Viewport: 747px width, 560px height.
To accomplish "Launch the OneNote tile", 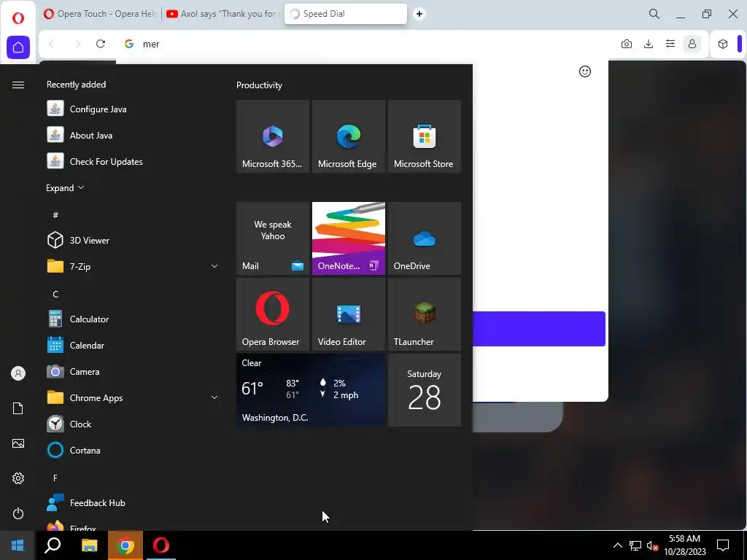I will 348,238.
